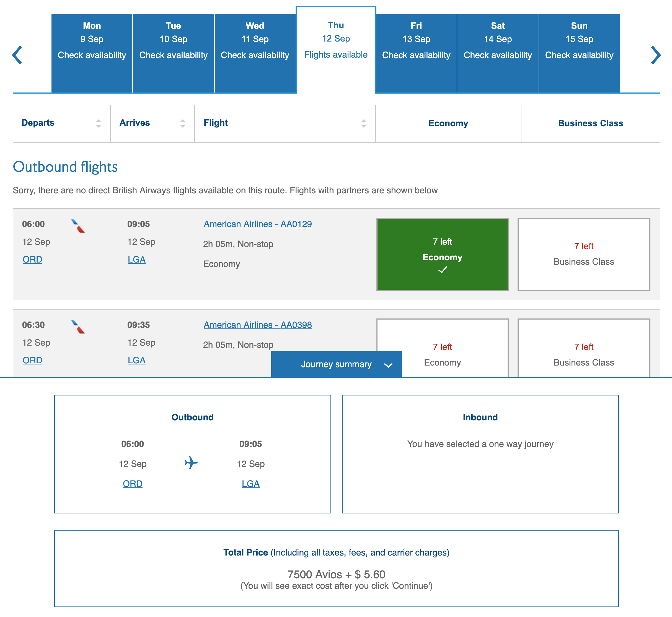
Task: Select the Sat 14 Sep date tab
Action: coord(498,53)
